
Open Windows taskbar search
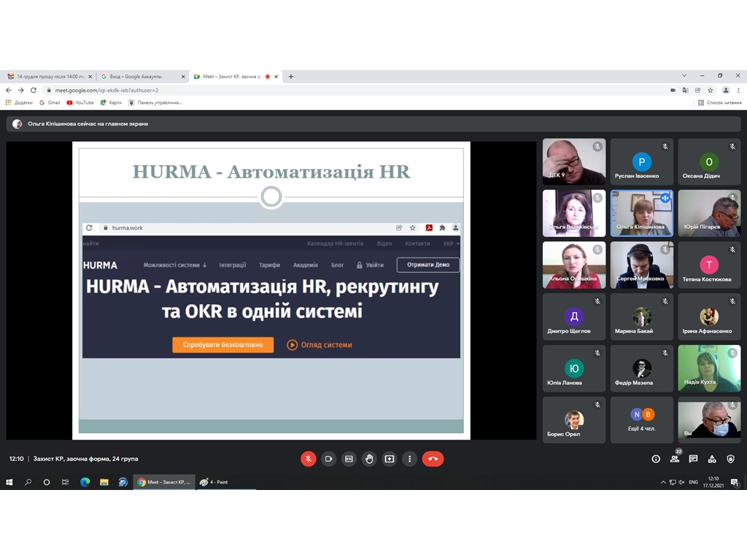28,482
